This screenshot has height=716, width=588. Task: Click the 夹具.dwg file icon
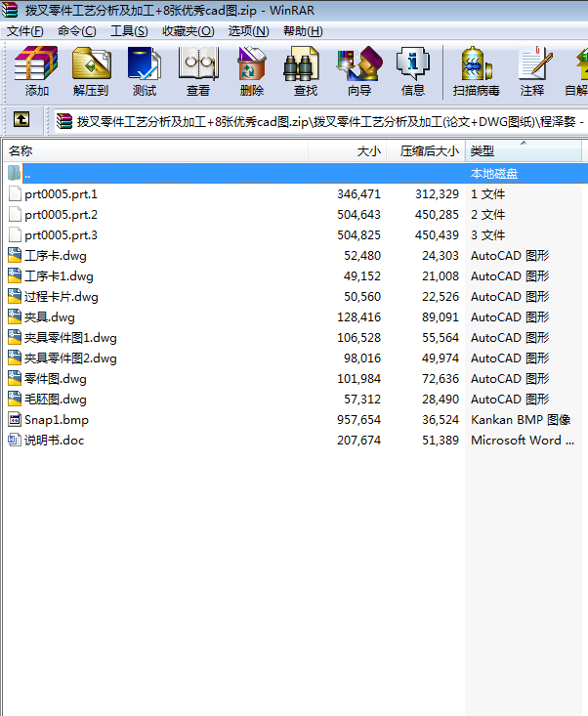tap(15, 316)
